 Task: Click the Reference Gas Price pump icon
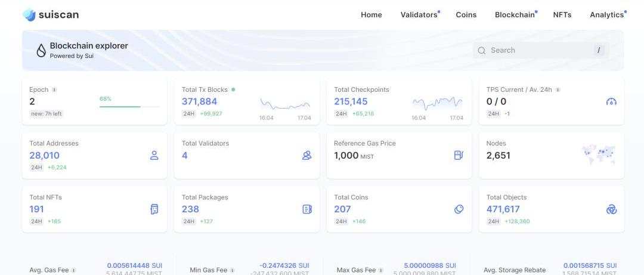click(x=459, y=156)
